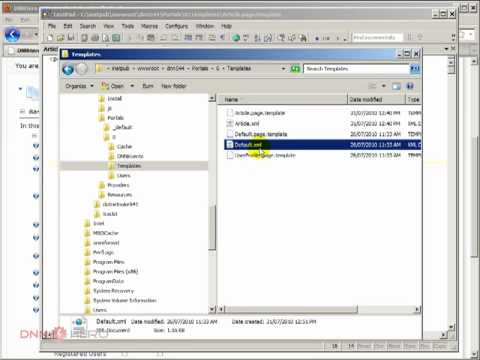The width and height of the screenshot is (480, 360).
Task: Click the find-in-files binoculars icon in editor toolbar
Action: [x=303, y=38]
